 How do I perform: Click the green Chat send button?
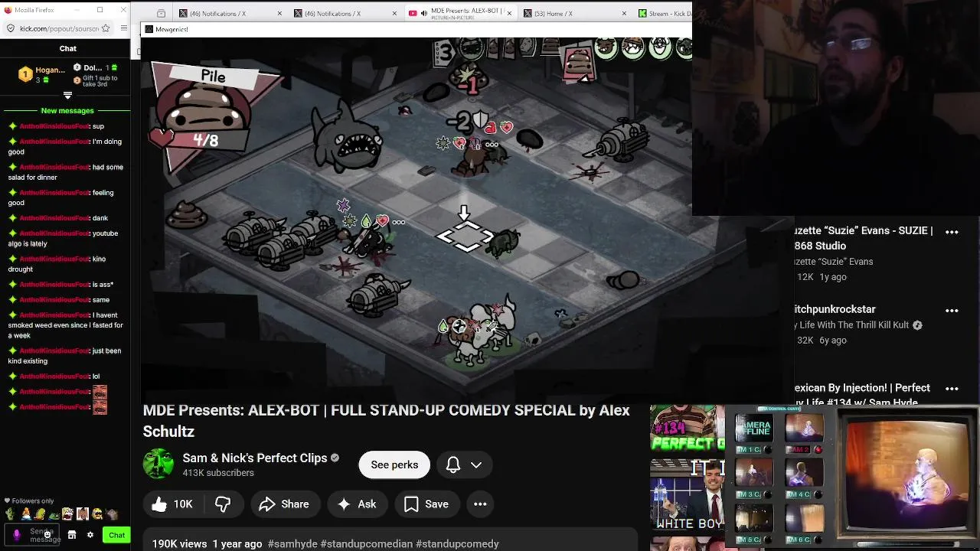[116, 535]
